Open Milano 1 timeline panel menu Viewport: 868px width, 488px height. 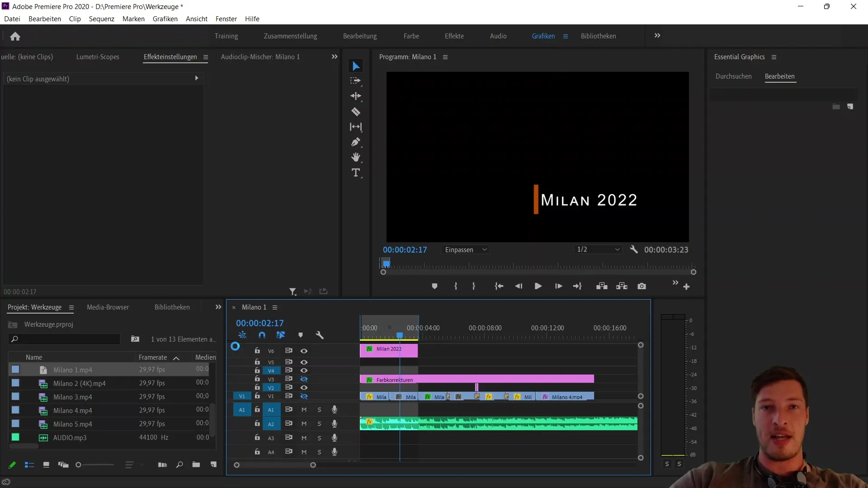pos(275,307)
